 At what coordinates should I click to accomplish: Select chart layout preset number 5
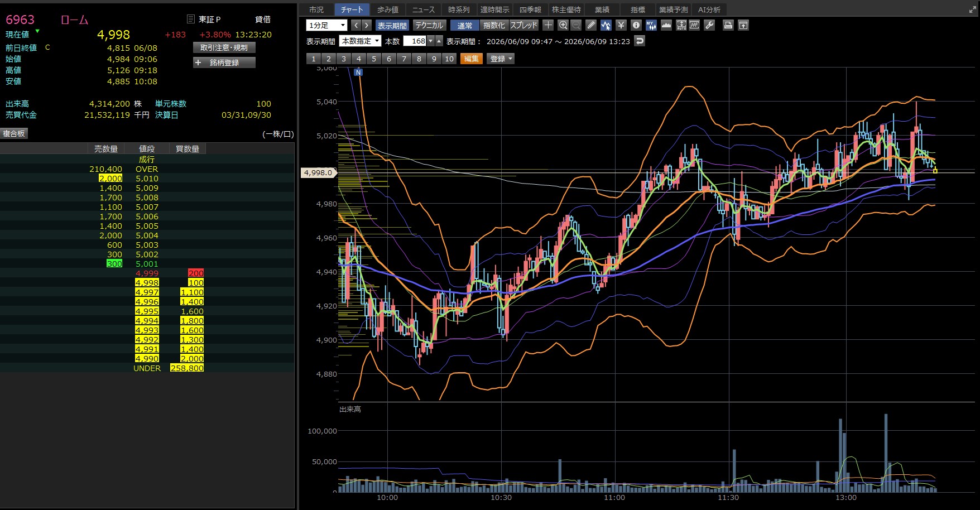pyautogui.click(x=374, y=59)
